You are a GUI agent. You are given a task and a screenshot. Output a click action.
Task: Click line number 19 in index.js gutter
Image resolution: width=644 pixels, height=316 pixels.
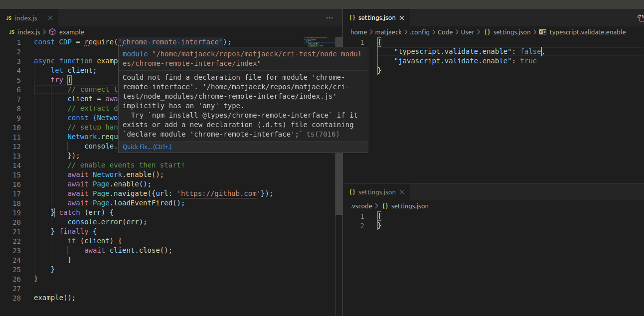point(17,212)
